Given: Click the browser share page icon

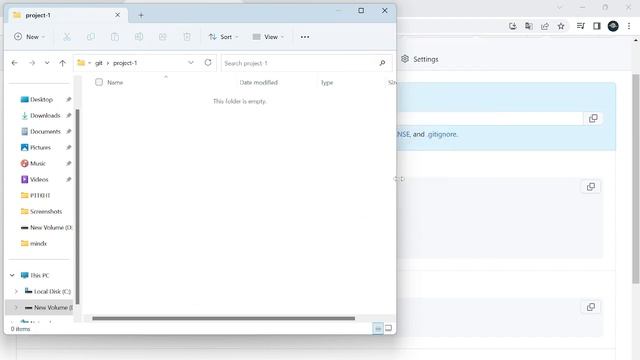Looking at the screenshot, I should [x=544, y=26].
